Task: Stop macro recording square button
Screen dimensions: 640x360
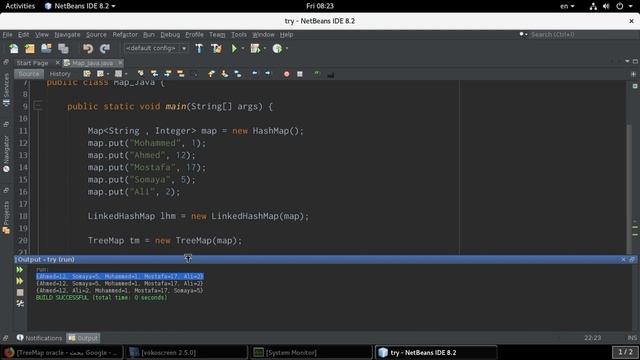Action: pos(300,74)
